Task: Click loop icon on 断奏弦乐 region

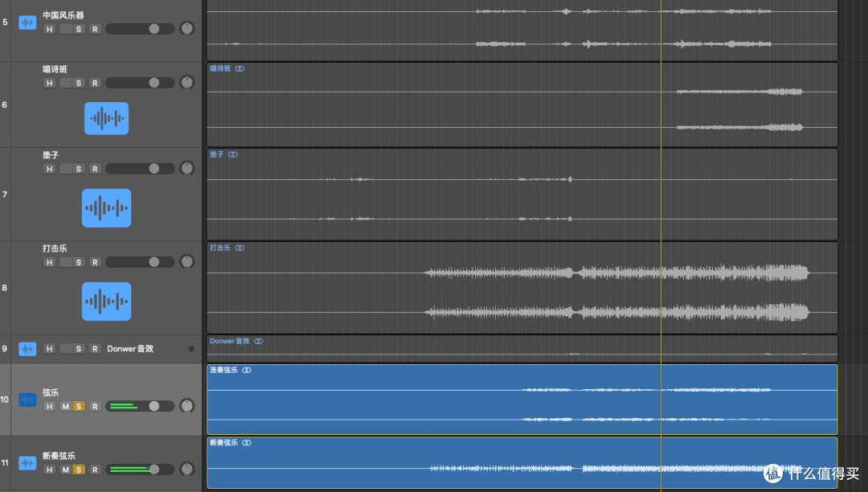Action: pyautogui.click(x=247, y=443)
